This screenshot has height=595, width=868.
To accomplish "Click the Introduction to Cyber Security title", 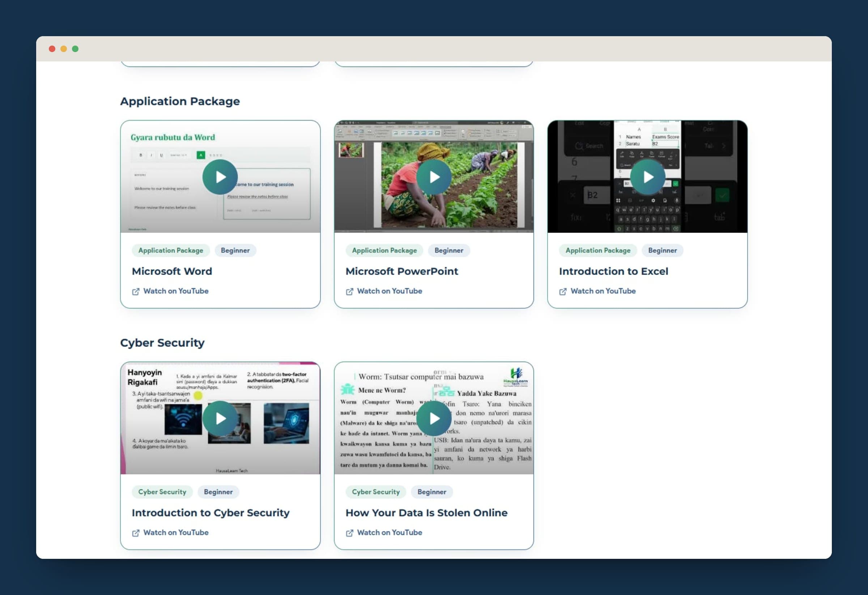I will (210, 513).
